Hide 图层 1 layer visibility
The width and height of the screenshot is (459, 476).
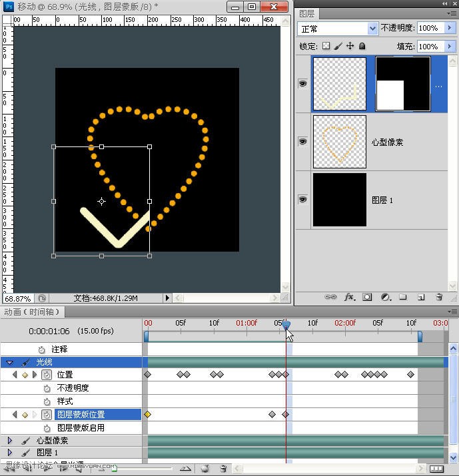[302, 200]
